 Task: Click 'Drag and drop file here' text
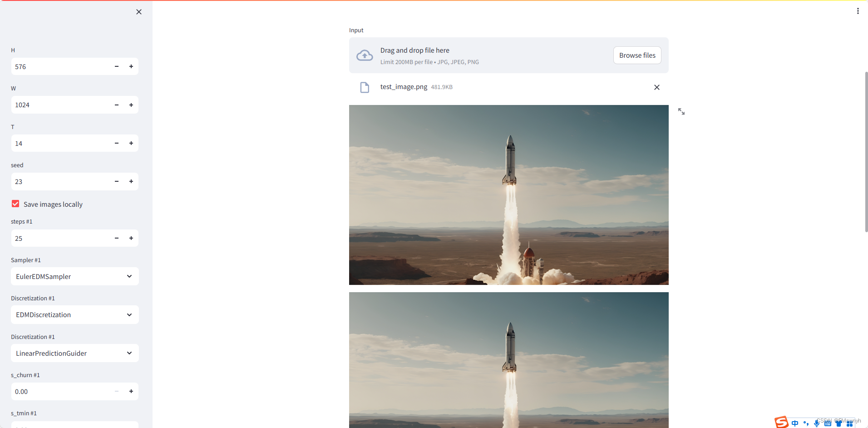(415, 50)
